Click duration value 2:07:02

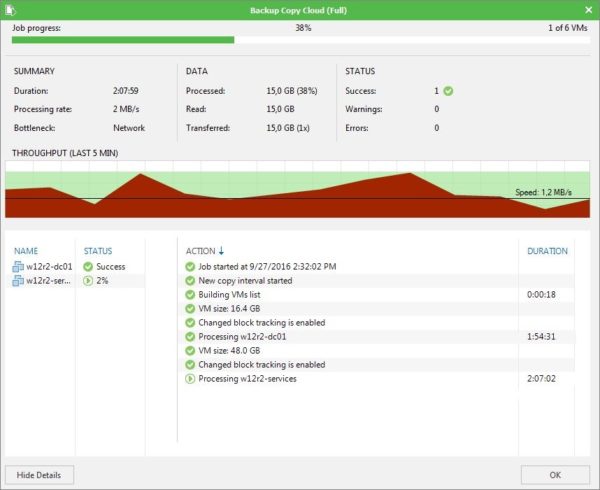click(541, 379)
